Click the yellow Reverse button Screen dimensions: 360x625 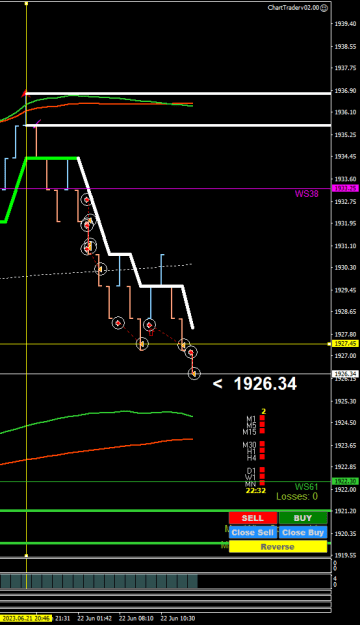[278, 546]
